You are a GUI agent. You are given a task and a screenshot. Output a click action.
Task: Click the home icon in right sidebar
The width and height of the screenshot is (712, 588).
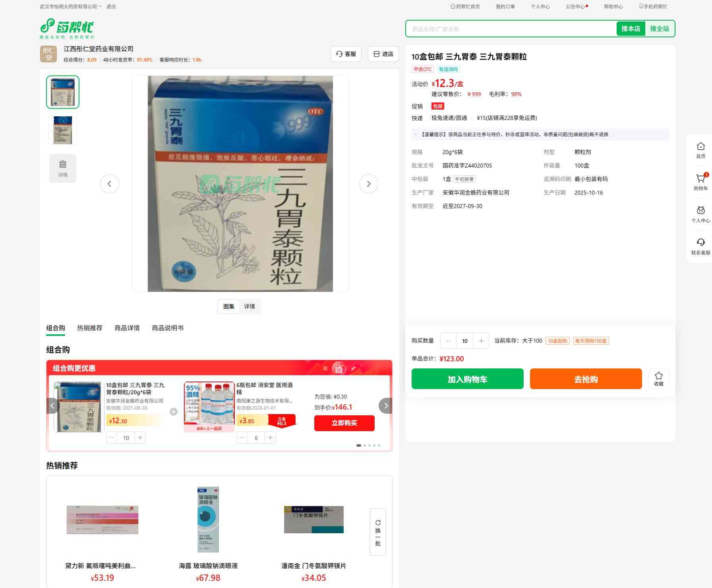700,150
